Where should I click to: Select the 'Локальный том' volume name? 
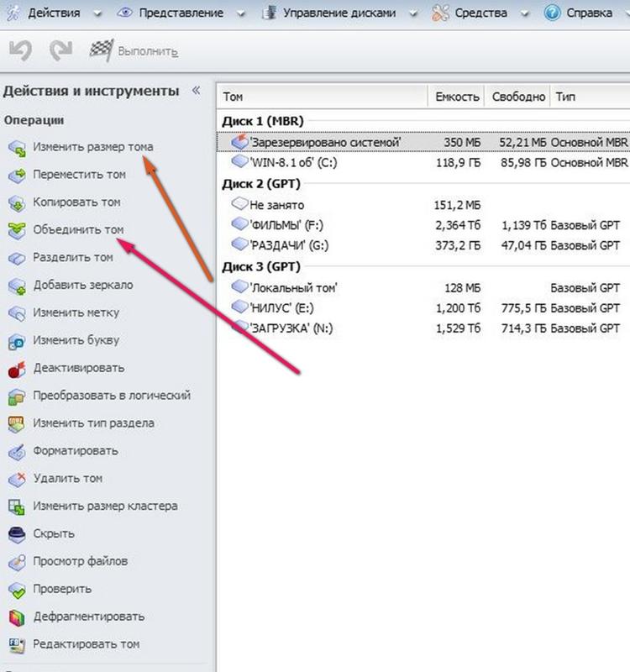(x=293, y=287)
